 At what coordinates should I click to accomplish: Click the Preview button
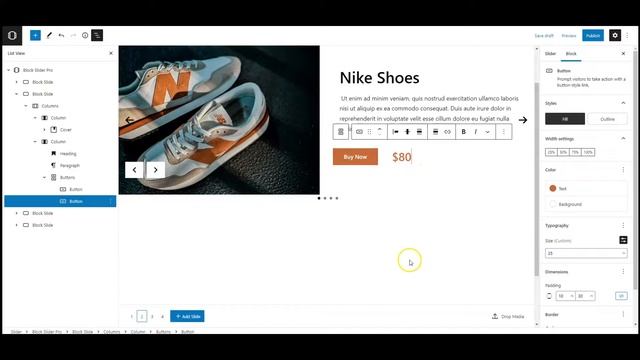pos(569,36)
